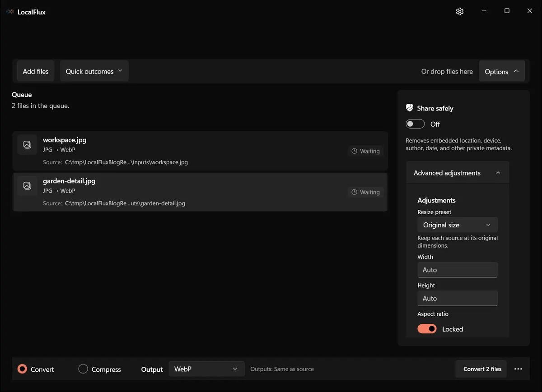
Task: Click the '2 files in the queue.' text
Action: click(40, 106)
